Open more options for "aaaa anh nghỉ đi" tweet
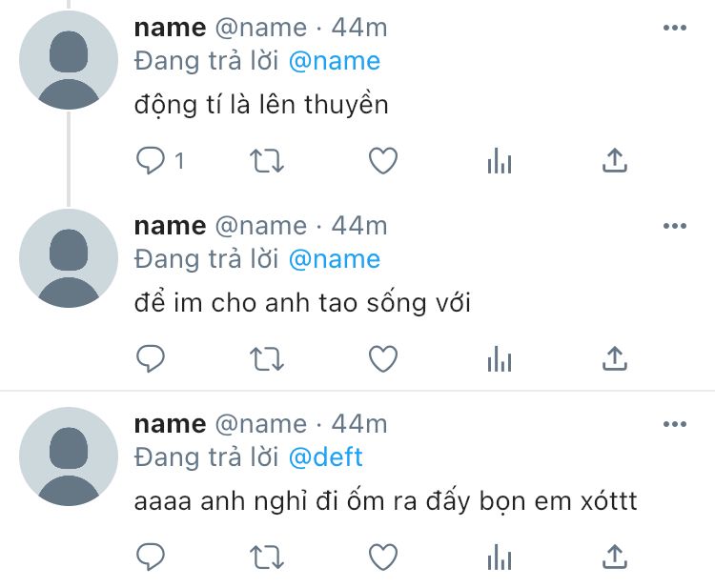The image size is (715, 588). point(674,423)
